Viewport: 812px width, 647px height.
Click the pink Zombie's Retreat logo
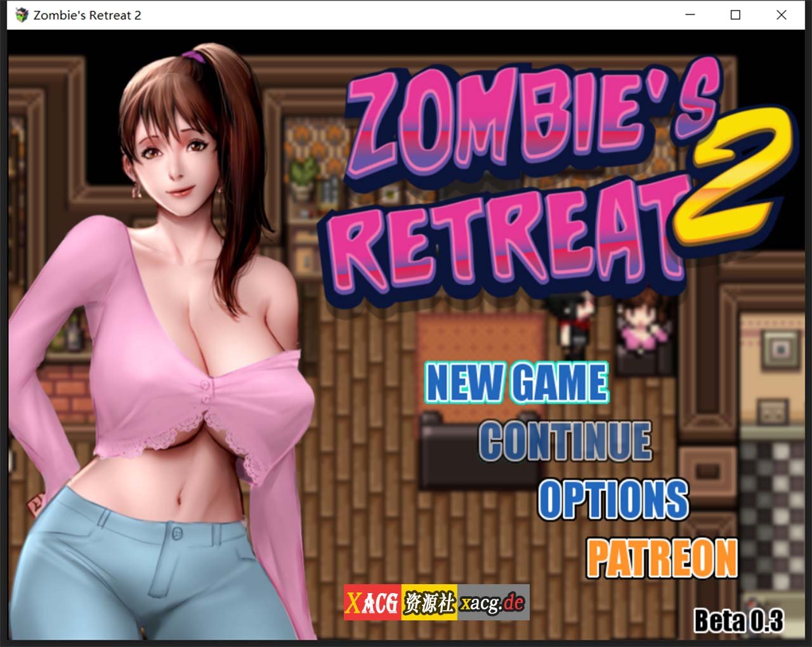tap(507, 184)
